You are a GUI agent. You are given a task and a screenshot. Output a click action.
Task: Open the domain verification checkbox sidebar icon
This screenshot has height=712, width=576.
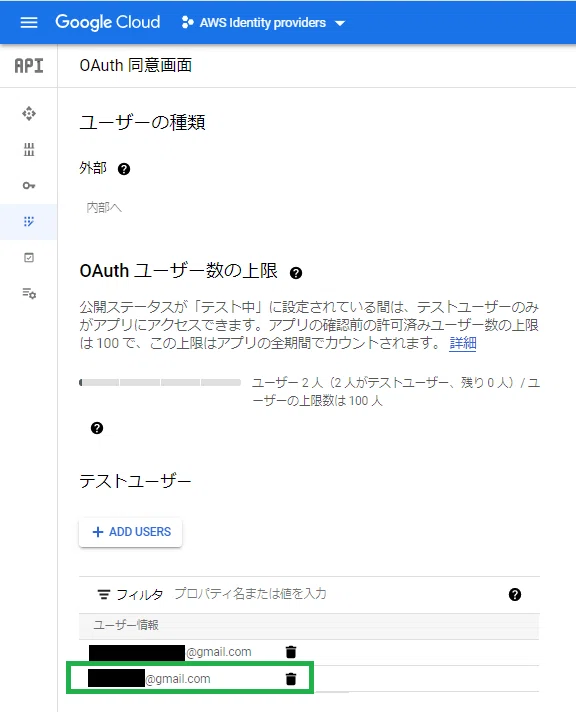[29, 257]
